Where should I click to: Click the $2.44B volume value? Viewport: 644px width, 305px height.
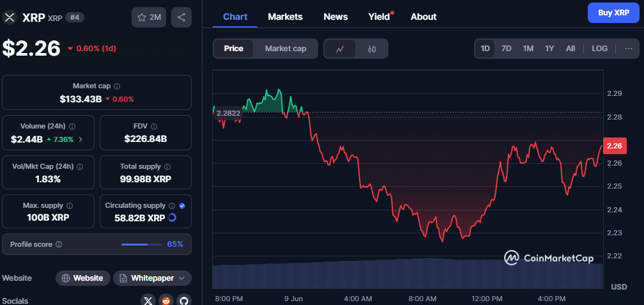point(27,139)
